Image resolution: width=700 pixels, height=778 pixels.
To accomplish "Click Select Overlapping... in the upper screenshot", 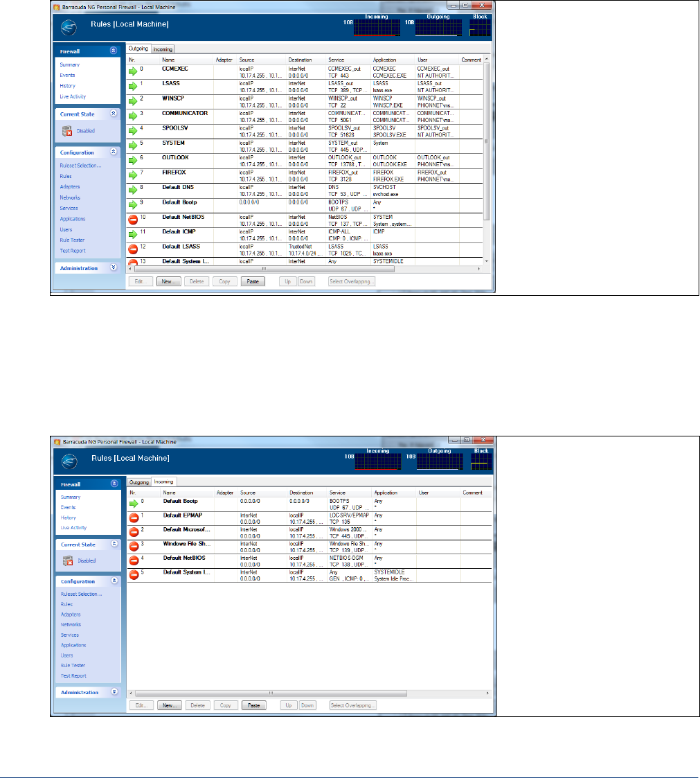I will (352, 281).
